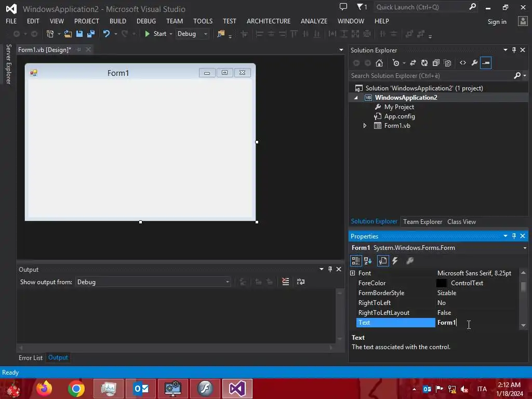Open Google Chrome from the taskbar

pyautogui.click(x=76, y=389)
